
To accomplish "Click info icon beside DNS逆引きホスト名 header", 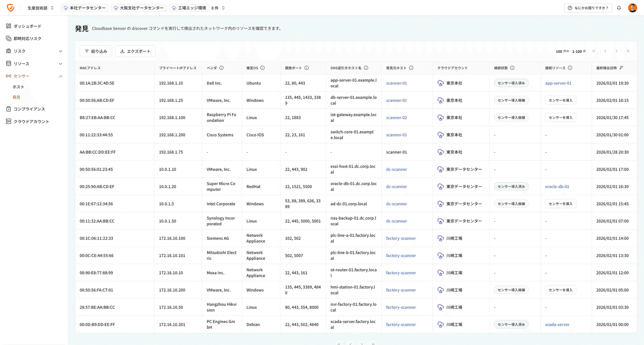I will [366, 68].
